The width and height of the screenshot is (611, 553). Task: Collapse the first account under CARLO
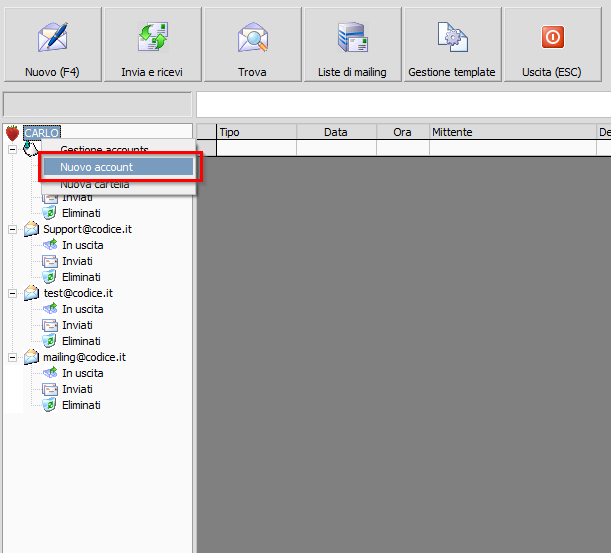point(12,149)
